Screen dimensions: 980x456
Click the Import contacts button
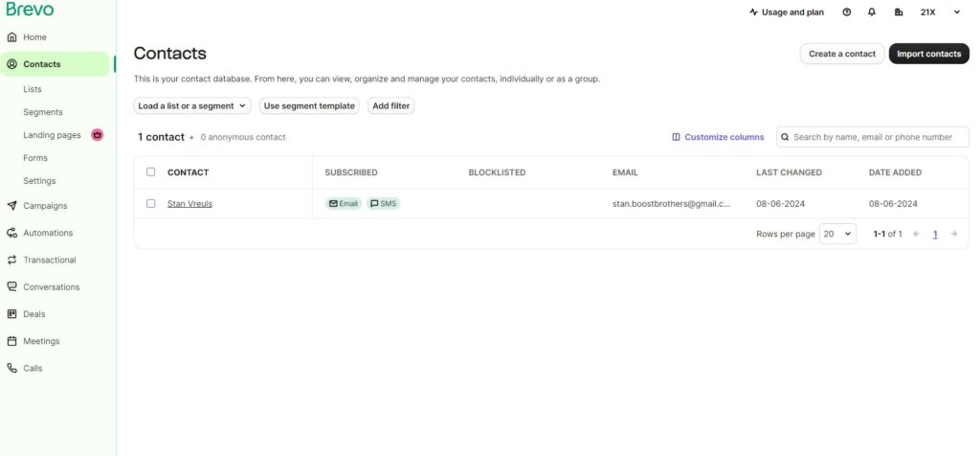[x=928, y=54]
